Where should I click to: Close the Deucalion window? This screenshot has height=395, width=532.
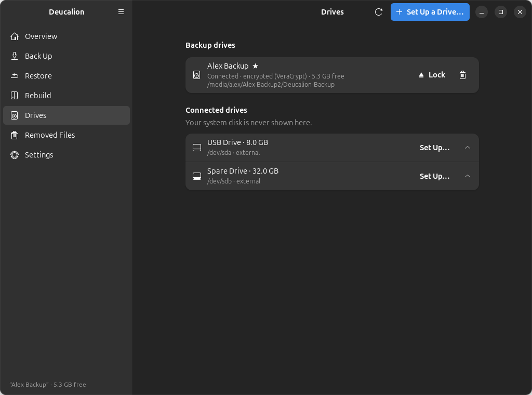tap(520, 12)
